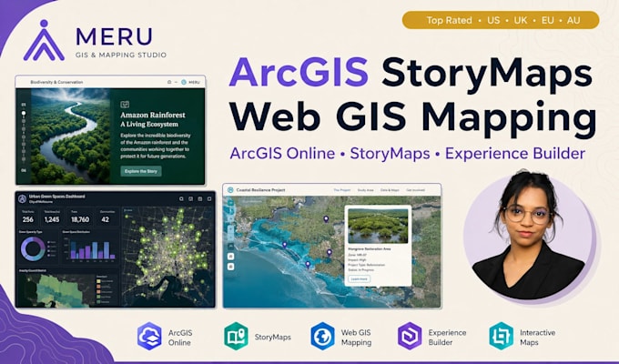Click the ArcGIS Online cloud icon

click(149, 337)
